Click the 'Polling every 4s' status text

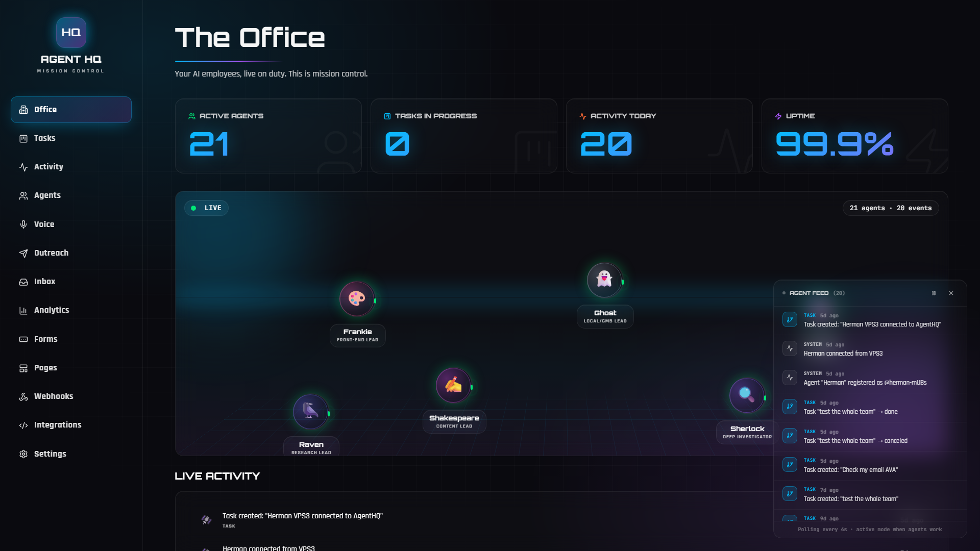pyautogui.click(x=870, y=530)
